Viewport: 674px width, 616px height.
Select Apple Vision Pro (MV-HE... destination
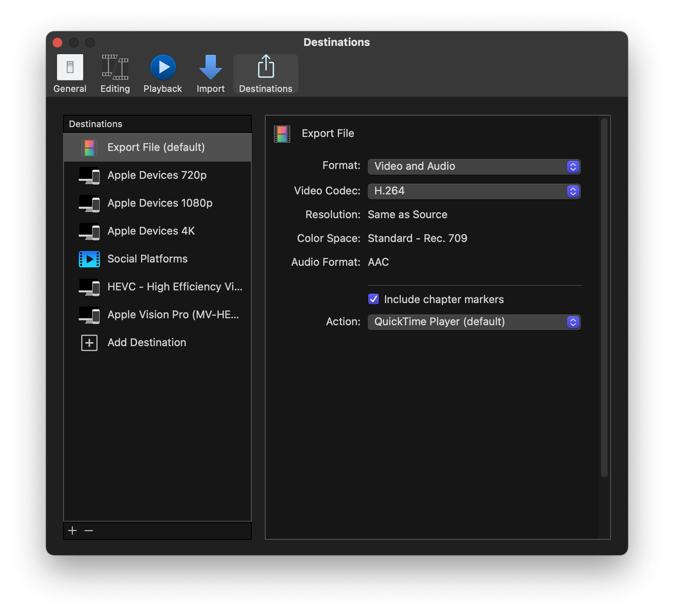point(157,315)
